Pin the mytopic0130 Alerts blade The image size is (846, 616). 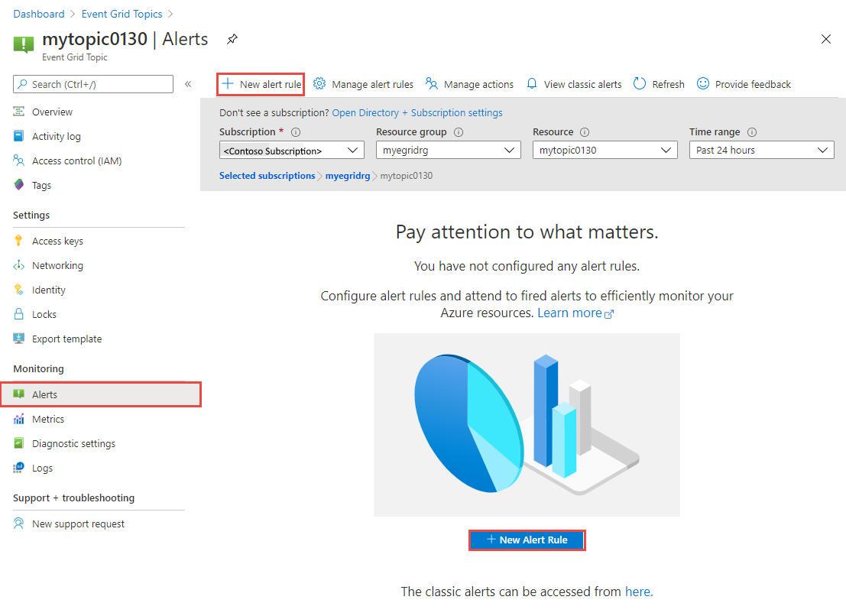tap(232, 38)
